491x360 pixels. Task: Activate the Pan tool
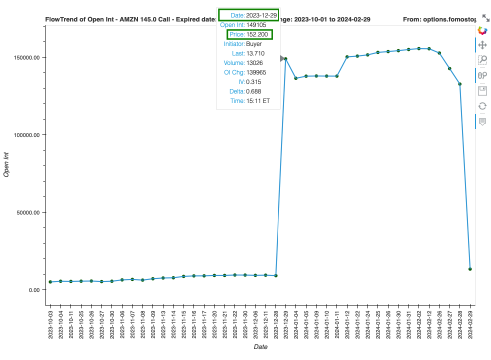(482, 45)
